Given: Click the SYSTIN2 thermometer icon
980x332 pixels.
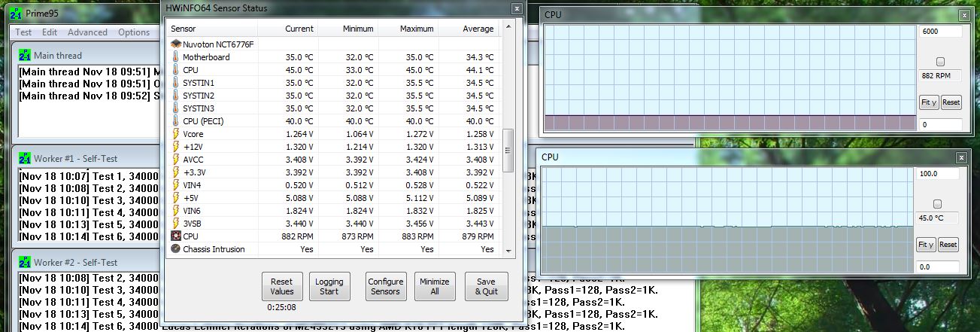Looking at the screenshot, I should (x=176, y=96).
